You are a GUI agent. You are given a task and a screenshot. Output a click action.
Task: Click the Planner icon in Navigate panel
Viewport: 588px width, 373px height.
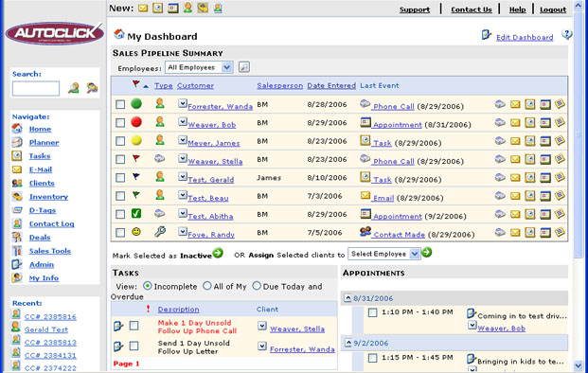17,142
